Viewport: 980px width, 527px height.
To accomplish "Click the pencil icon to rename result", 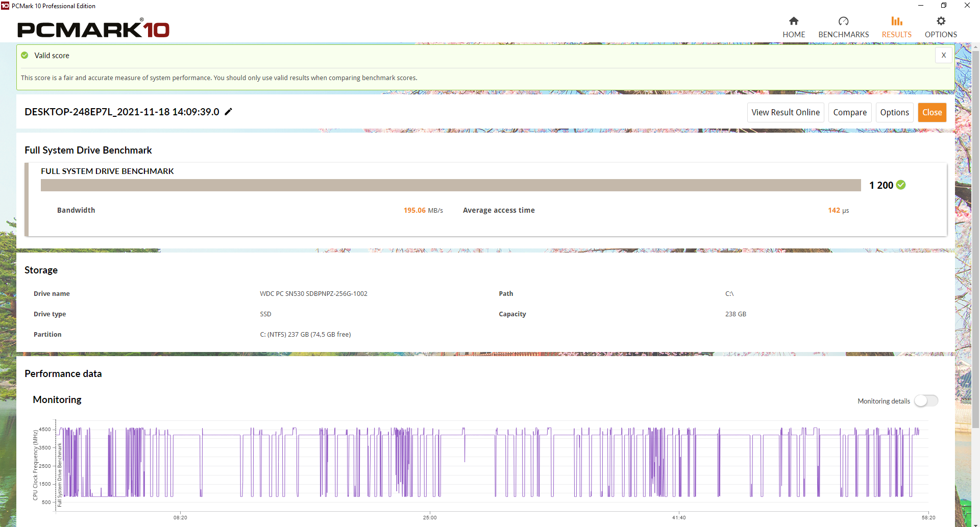I will (x=229, y=112).
